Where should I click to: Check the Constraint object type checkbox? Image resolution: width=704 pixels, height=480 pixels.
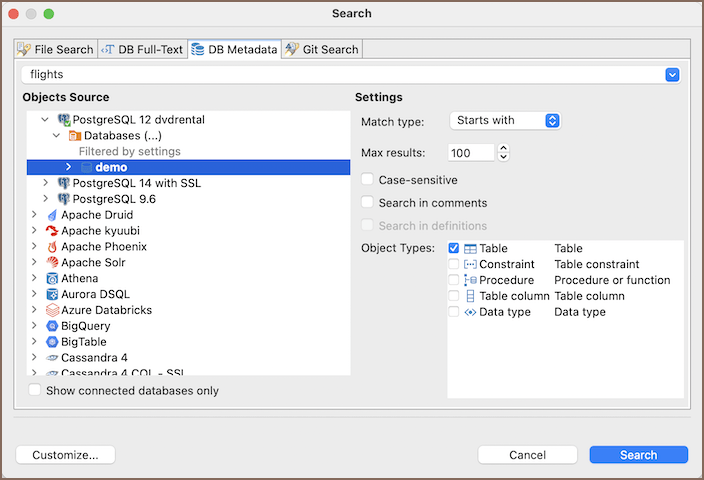coord(454,264)
